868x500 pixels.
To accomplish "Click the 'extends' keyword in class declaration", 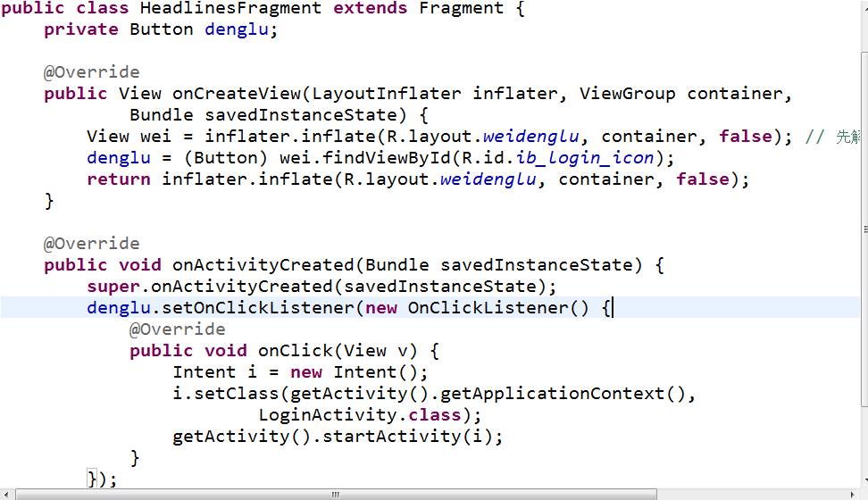I will (371, 8).
